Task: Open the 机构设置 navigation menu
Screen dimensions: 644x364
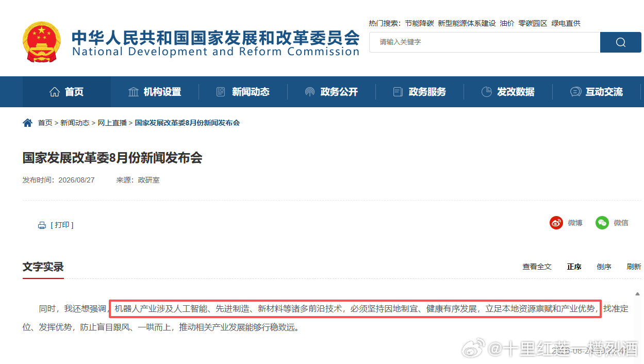Action: (x=155, y=92)
